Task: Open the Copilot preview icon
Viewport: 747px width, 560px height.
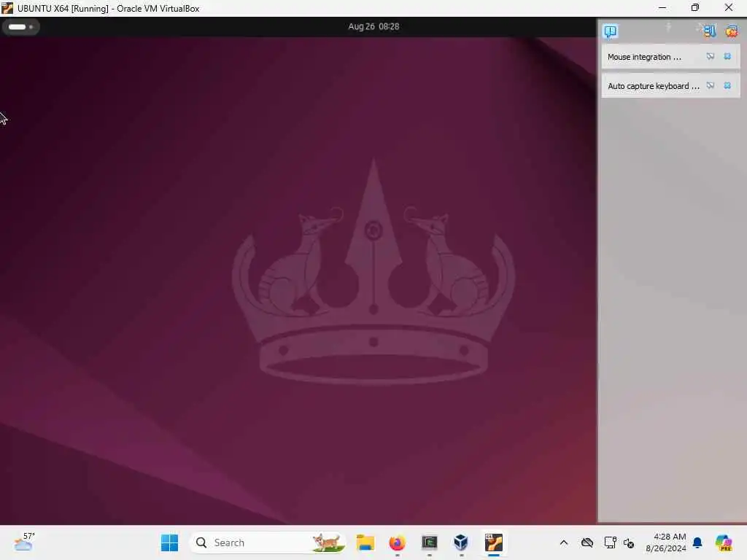Action: click(724, 542)
